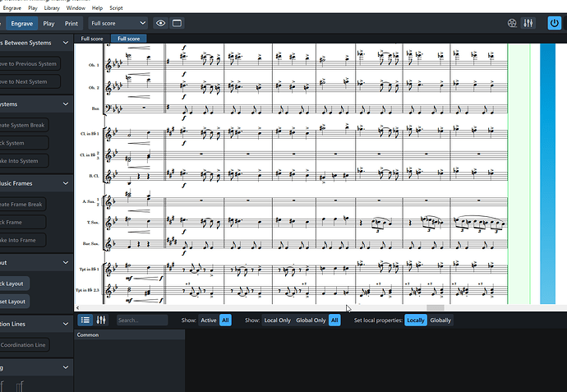Viewport: 567px width, 392px height.
Task: Show Local Only properties
Action: [x=278, y=320]
